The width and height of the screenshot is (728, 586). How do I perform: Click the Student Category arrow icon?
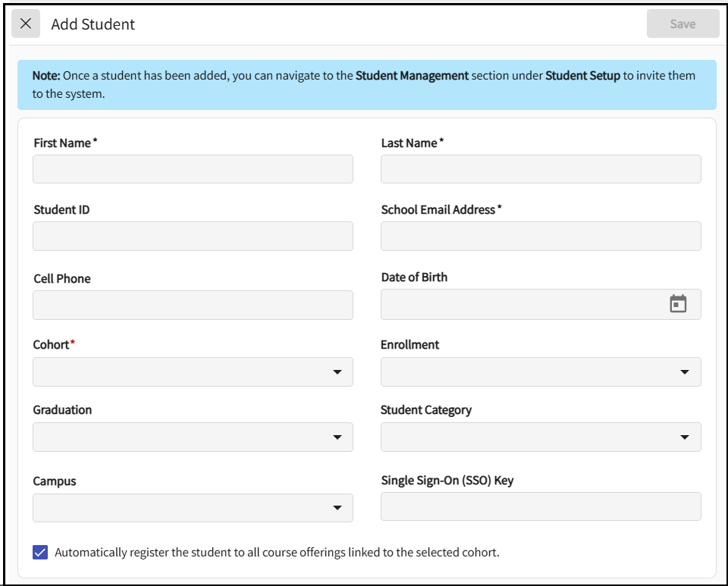point(685,437)
